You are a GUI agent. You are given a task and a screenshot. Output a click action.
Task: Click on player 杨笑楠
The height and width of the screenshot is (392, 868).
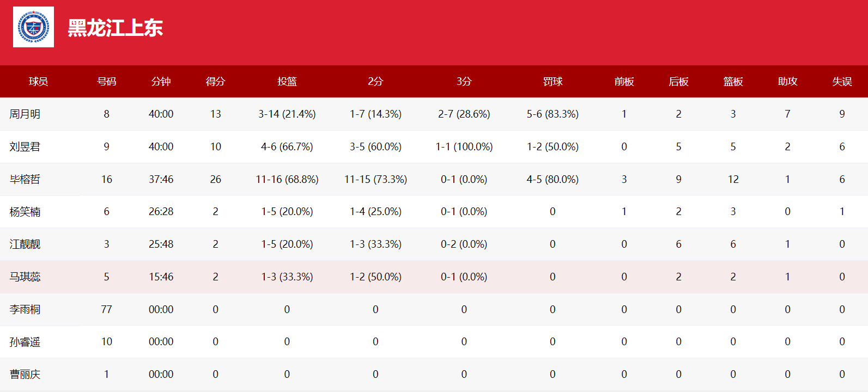pos(25,212)
